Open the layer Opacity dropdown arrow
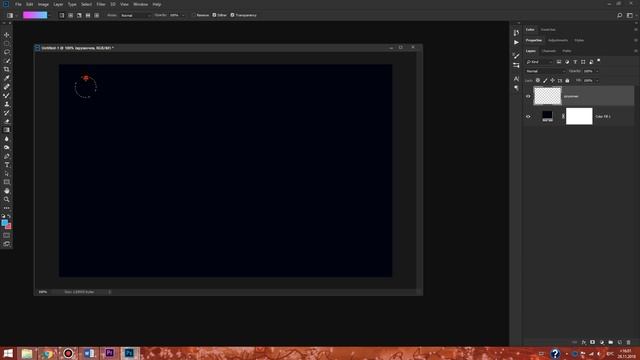This screenshot has width=640, height=360. pos(597,71)
